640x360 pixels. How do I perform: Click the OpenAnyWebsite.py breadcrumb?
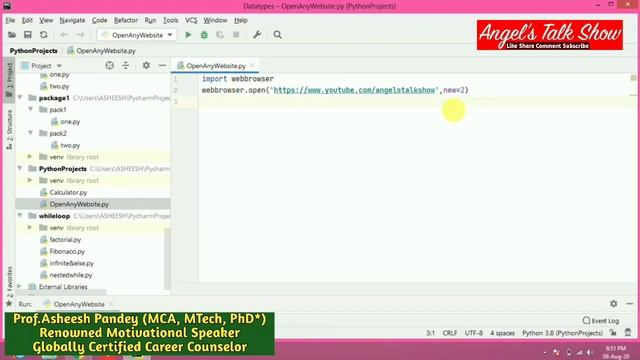tap(102, 51)
